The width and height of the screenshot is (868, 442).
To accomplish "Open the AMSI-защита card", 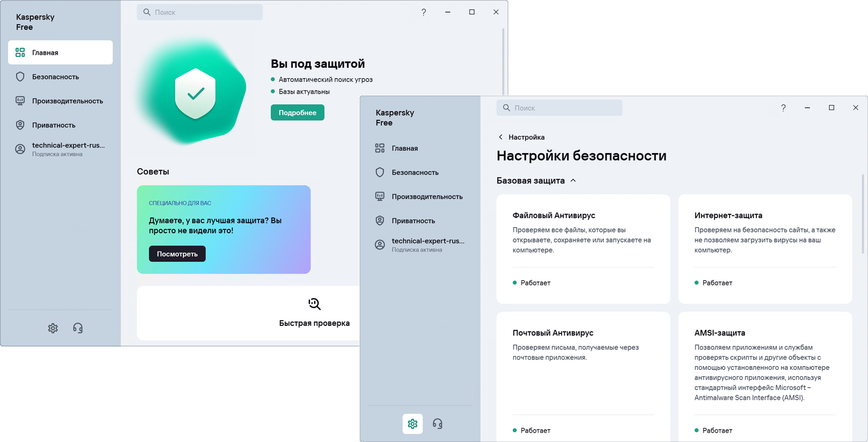I will [x=765, y=376].
